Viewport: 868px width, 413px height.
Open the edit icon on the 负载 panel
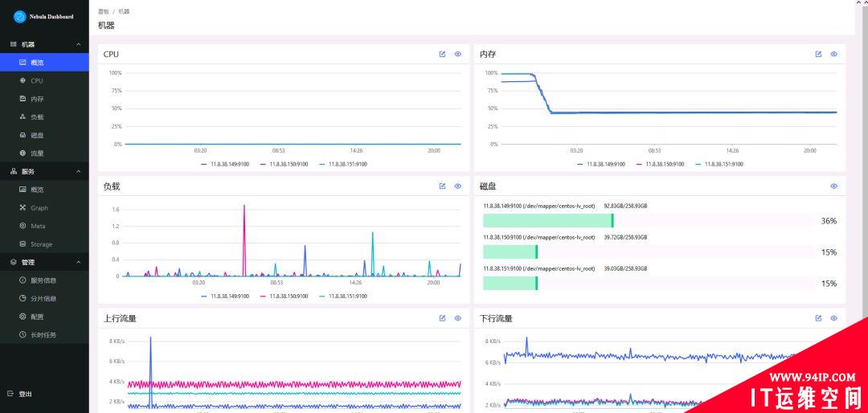point(442,186)
